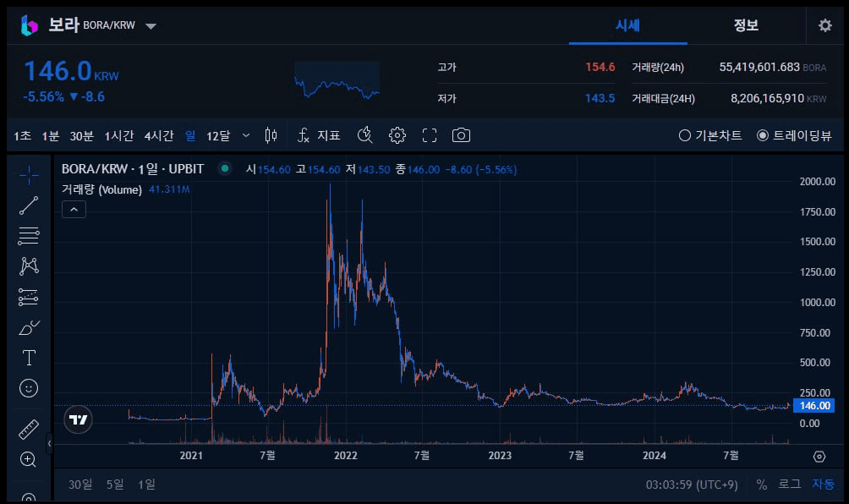Click the 2024 label on time axis
This screenshot has height=504, width=849.
coord(654,456)
